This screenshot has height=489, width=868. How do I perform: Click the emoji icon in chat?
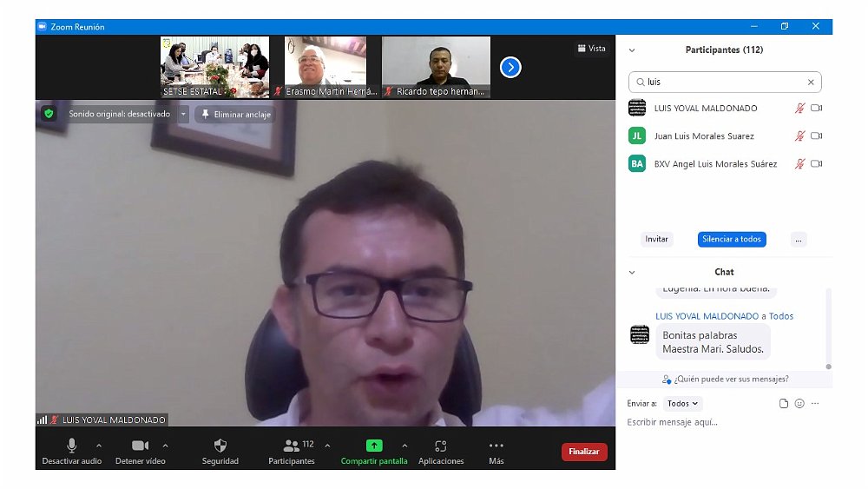tap(799, 404)
